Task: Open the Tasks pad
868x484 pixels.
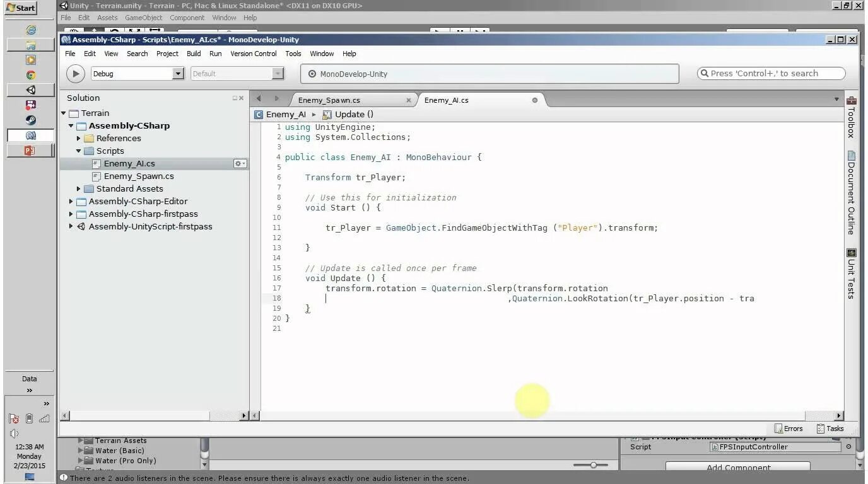Action: coord(830,429)
